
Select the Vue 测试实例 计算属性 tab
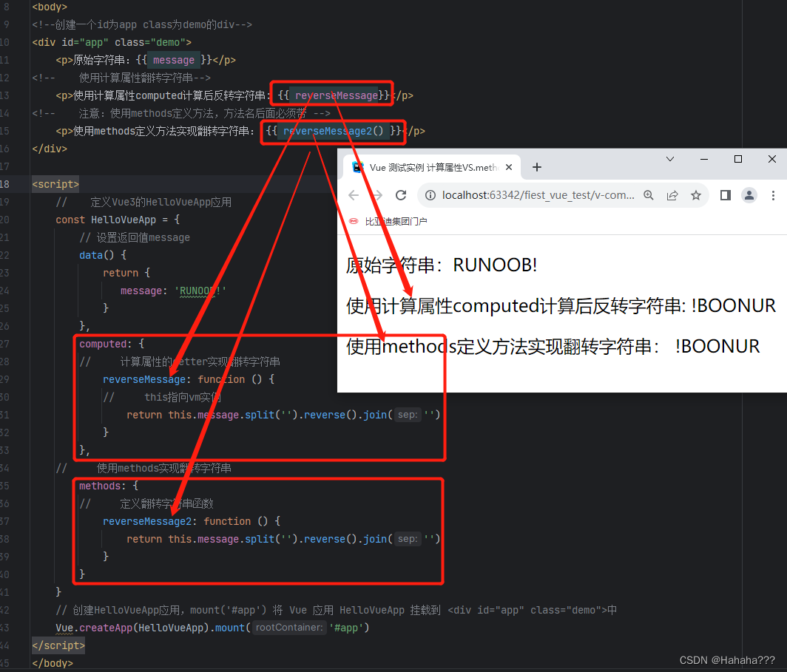coord(433,167)
